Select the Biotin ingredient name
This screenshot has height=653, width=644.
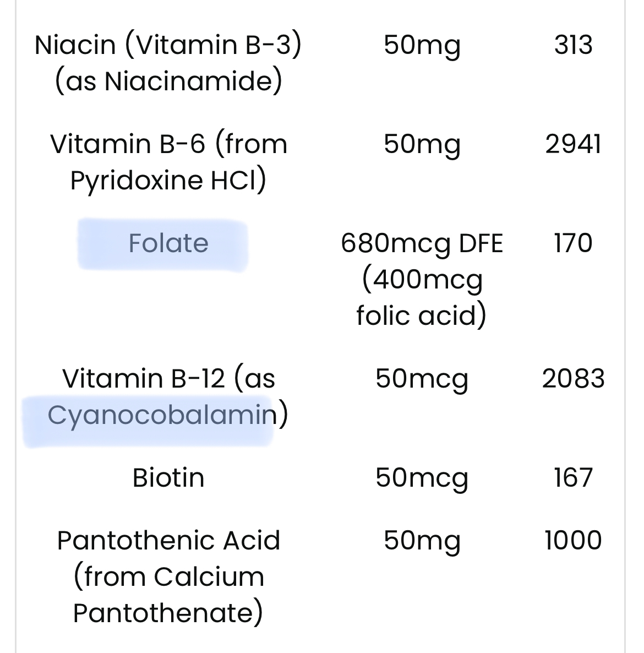coord(168,478)
